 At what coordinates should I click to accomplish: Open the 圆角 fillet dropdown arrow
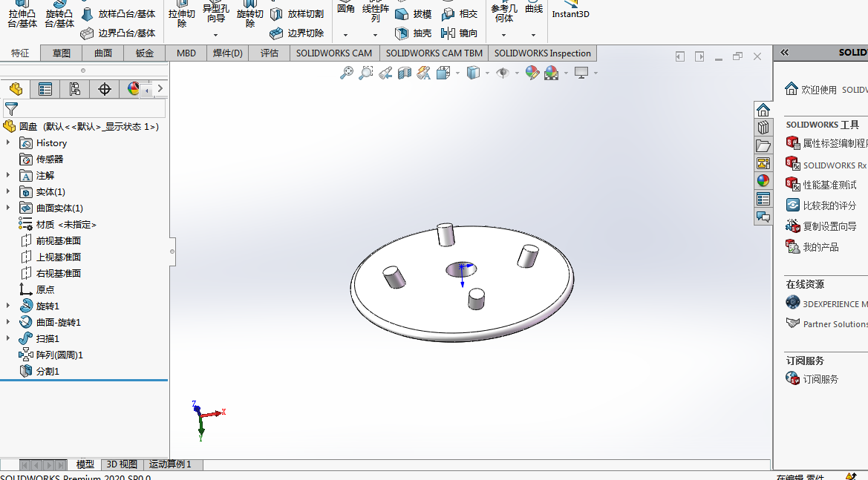pyautogui.click(x=345, y=35)
